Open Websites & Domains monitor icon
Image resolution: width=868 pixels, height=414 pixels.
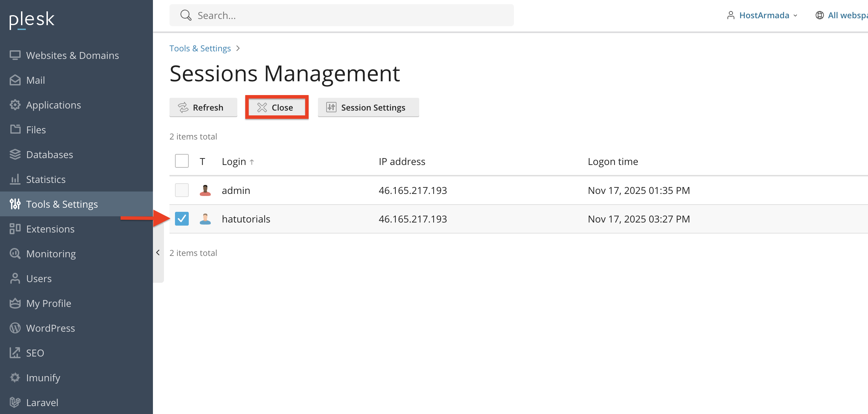pyautogui.click(x=15, y=55)
